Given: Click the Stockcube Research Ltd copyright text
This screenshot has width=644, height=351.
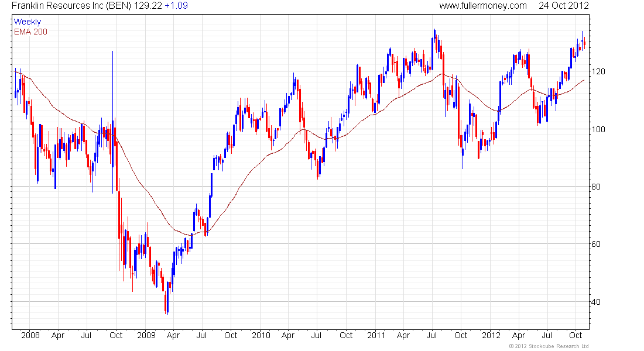Looking at the screenshot, I should (549, 346).
